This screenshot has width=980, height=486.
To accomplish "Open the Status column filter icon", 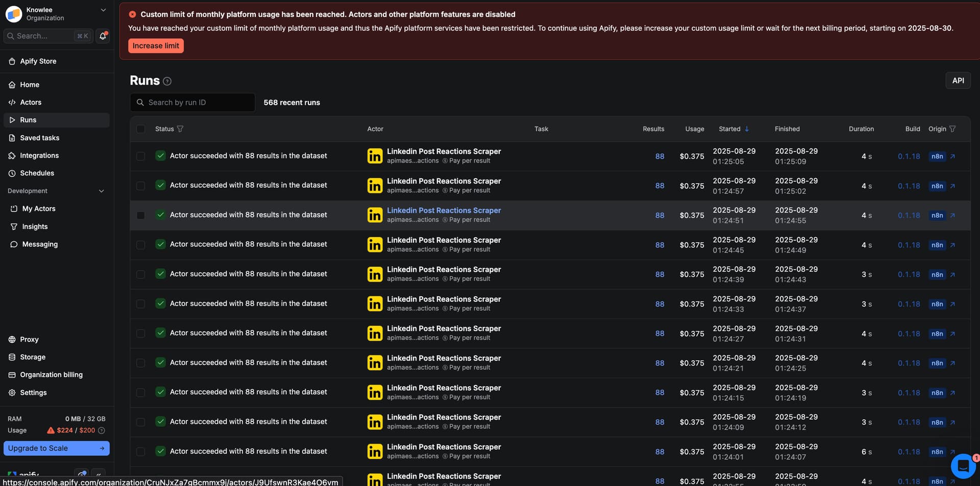I will (x=180, y=129).
